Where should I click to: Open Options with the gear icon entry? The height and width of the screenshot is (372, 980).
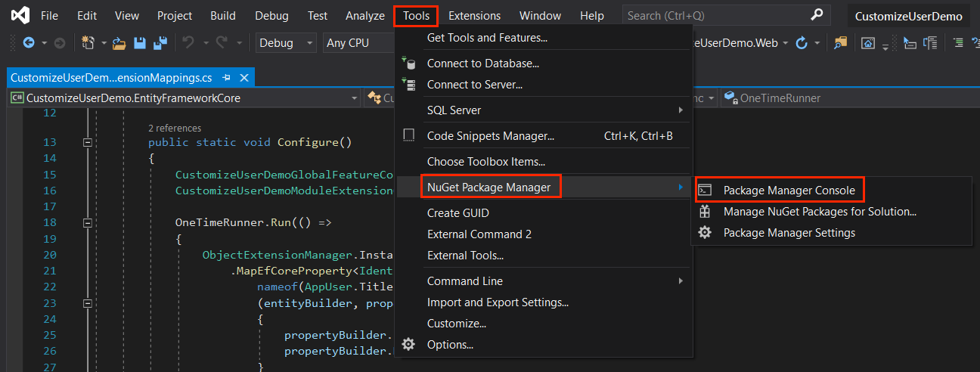point(450,345)
